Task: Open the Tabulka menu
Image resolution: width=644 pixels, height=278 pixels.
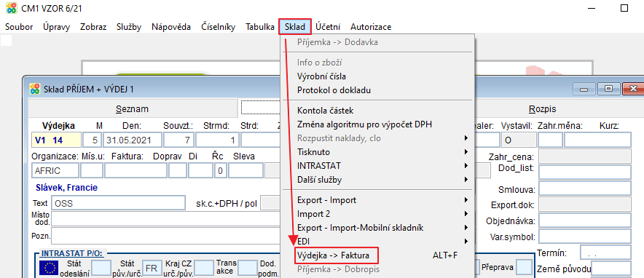Action: point(260,27)
